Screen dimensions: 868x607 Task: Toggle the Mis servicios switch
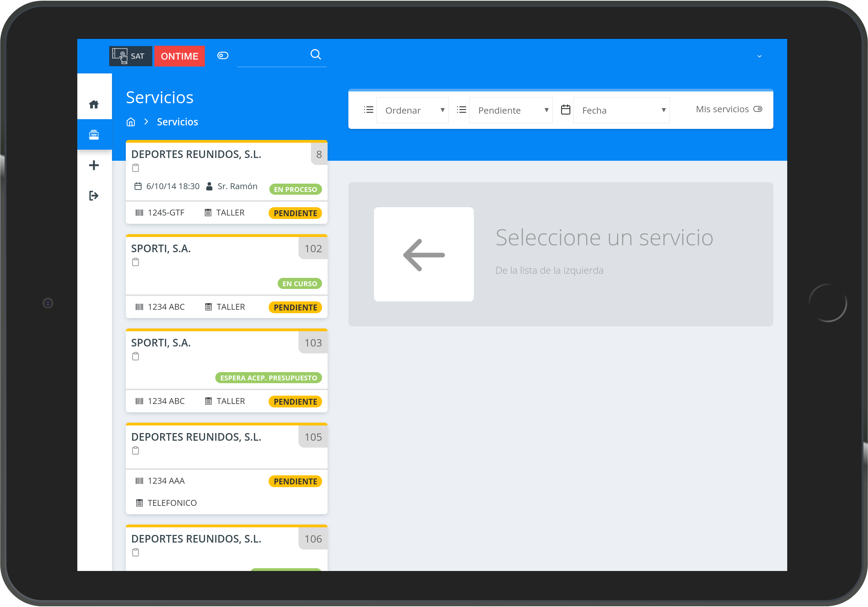[758, 109]
